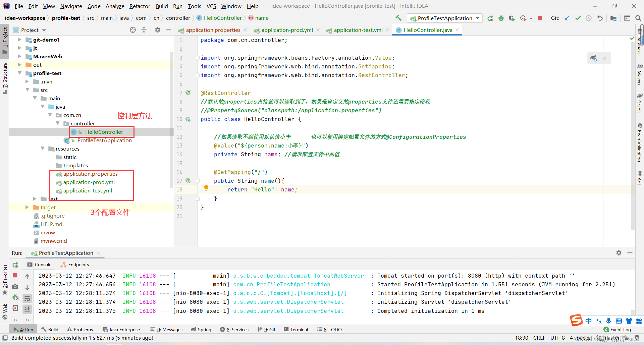
Task: Switch to application.properties editor tab
Action: pyautogui.click(x=213, y=30)
